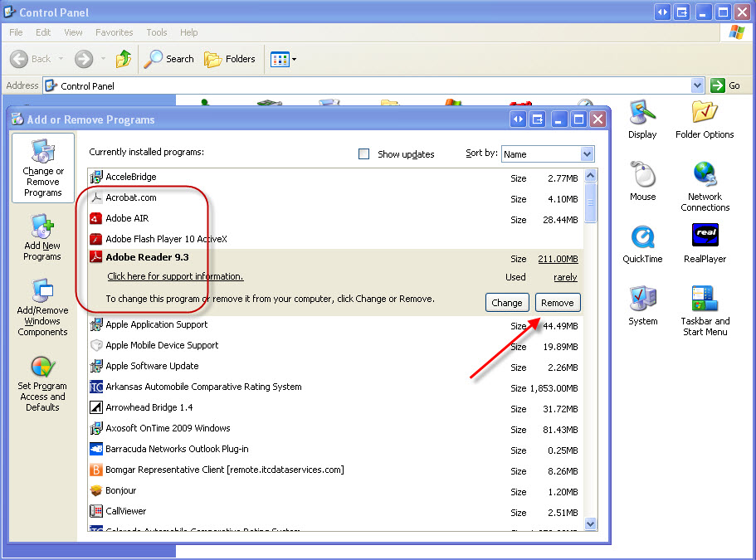Screen dimensions: 756x560
Task: Click the Remove button for Adobe Reader
Action: point(558,303)
